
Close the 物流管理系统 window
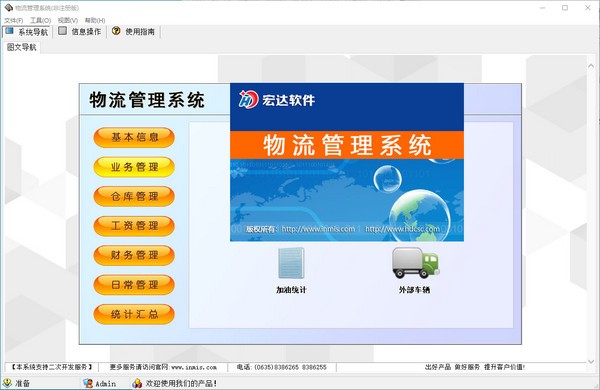pos(588,8)
